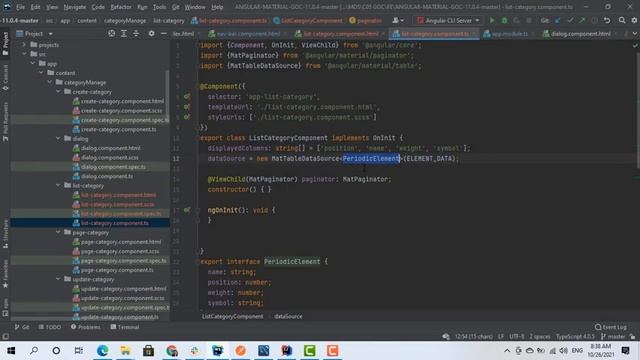Hide the Project tool window

pos(163,33)
